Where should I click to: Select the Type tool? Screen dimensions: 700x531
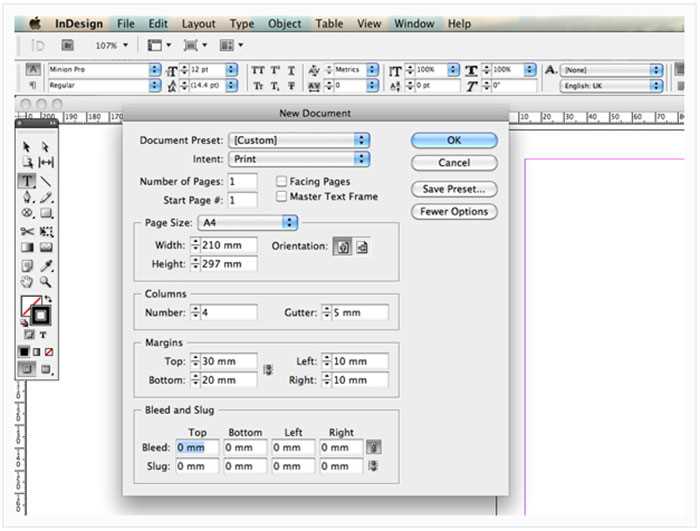click(x=27, y=181)
